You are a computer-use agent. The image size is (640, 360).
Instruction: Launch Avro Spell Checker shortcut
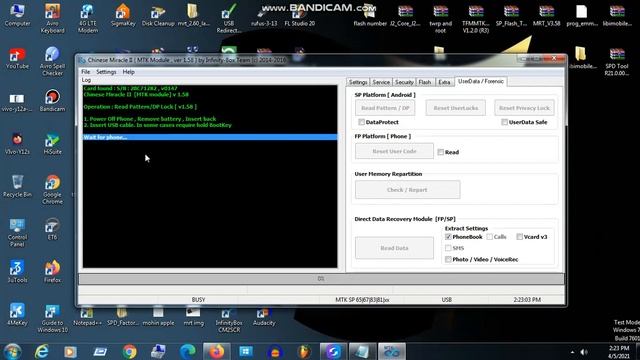(x=52, y=61)
